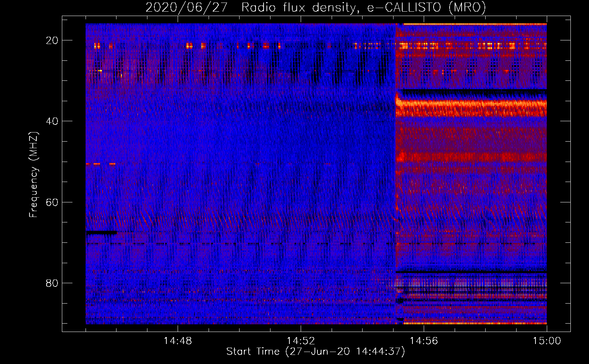Click the black horizontal bar near 67 MHz at plot start

(102, 232)
